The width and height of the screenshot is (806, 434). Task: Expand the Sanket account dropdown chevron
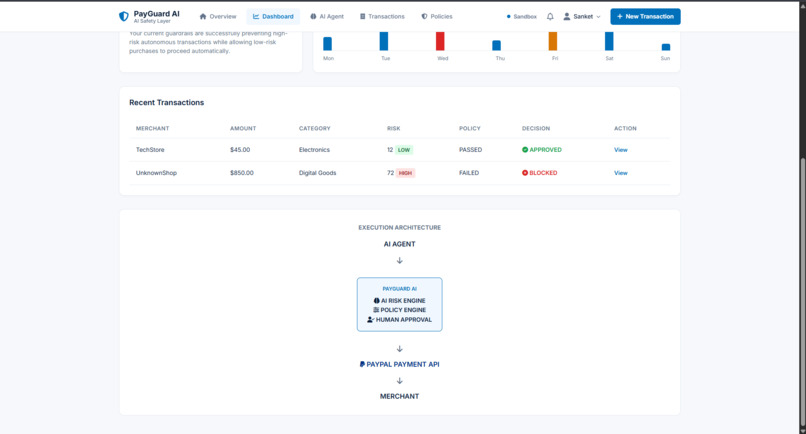click(x=598, y=16)
